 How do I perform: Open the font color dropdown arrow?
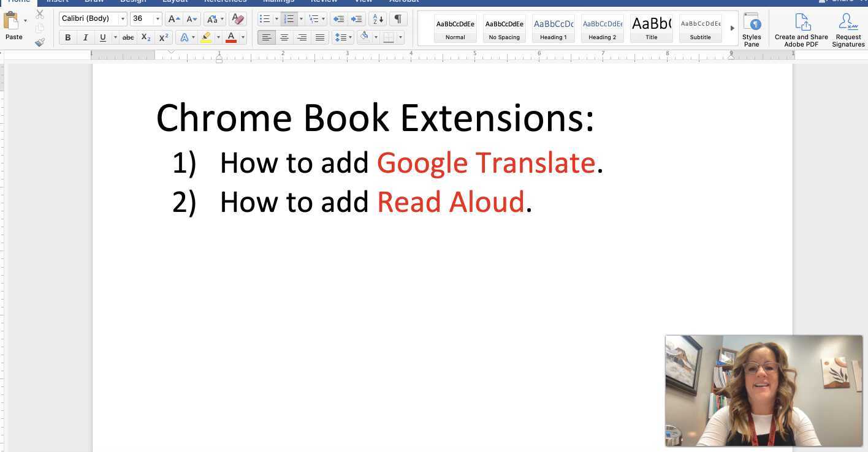pos(242,37)
